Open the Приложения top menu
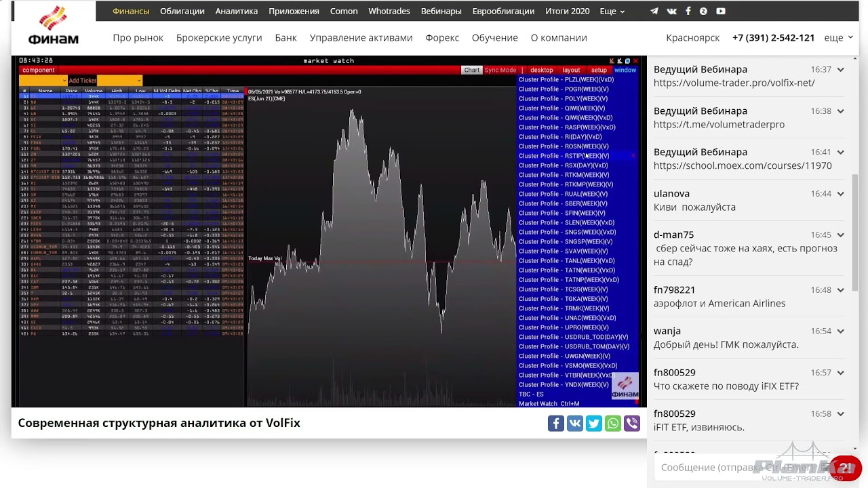Screen dimensions: 868x488 click(x=294, y=11)
